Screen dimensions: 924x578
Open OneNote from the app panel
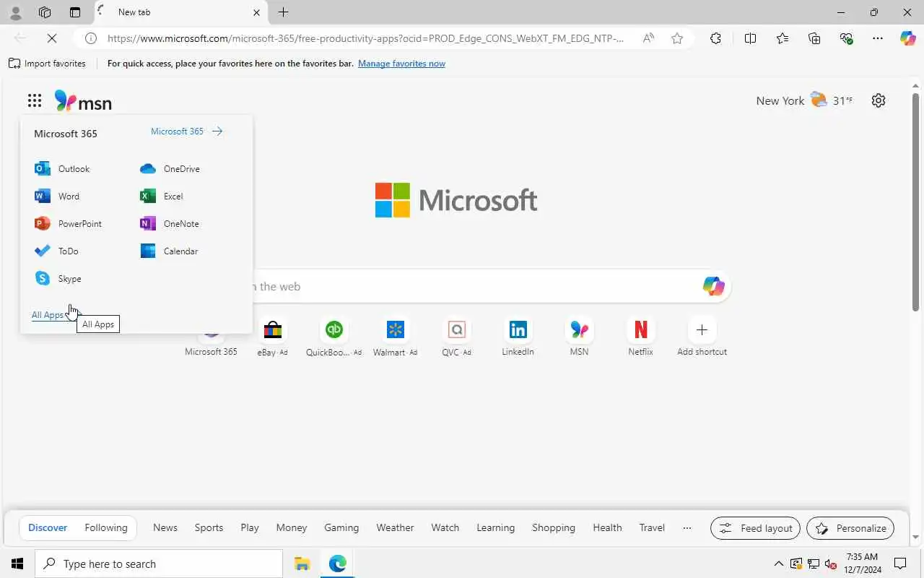[x=169, y=223]
